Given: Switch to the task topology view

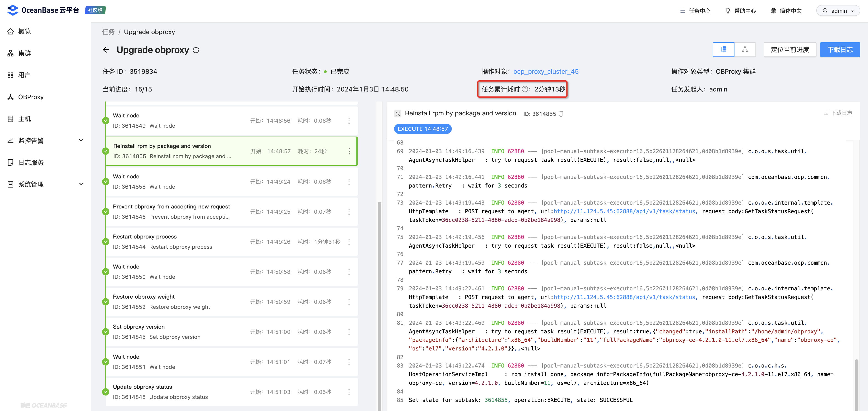Looking at the screenshot, I should 745,49.
